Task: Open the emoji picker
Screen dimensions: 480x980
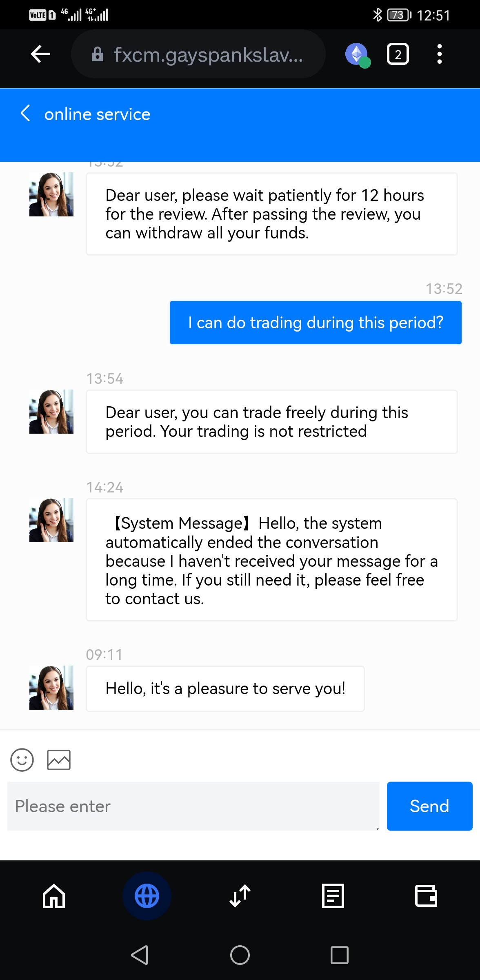Action: coord(22,759)
